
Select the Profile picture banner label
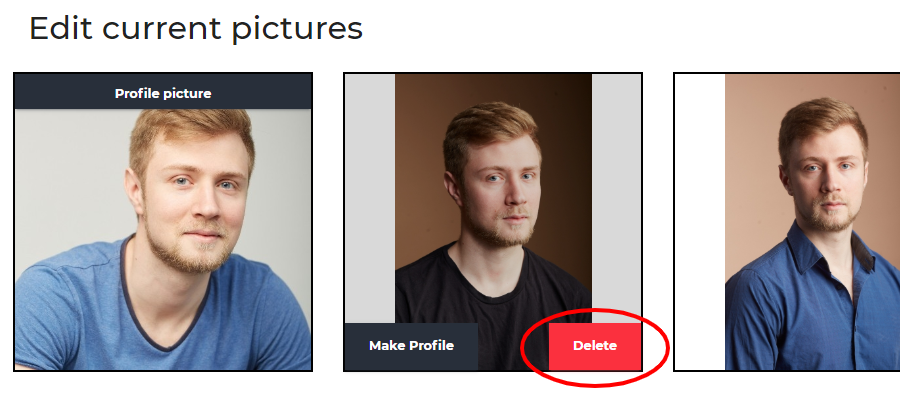click(x=163, y=93)
